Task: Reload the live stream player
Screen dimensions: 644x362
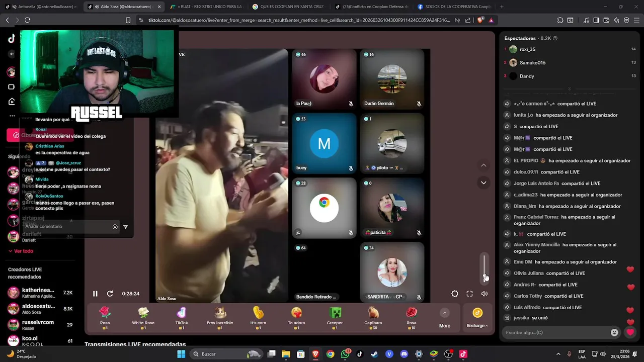Action: (110, 294)
